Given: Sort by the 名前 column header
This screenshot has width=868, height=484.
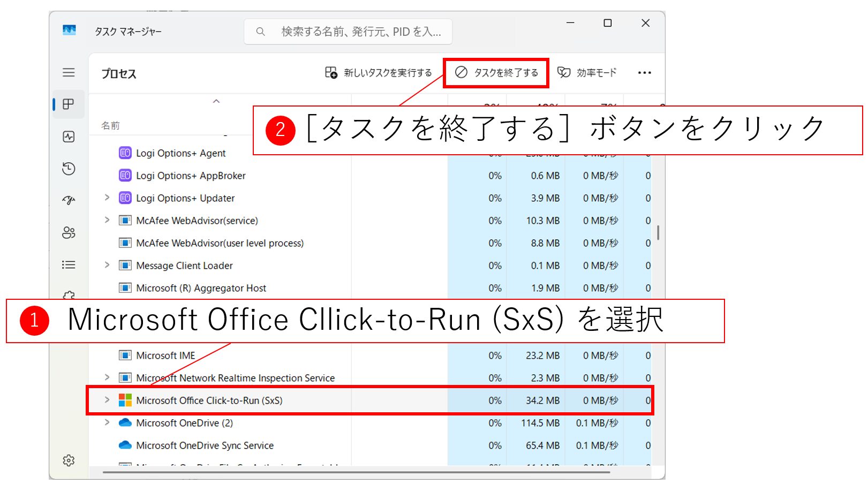Looking at the screenshot, I should tap(111, 126).
